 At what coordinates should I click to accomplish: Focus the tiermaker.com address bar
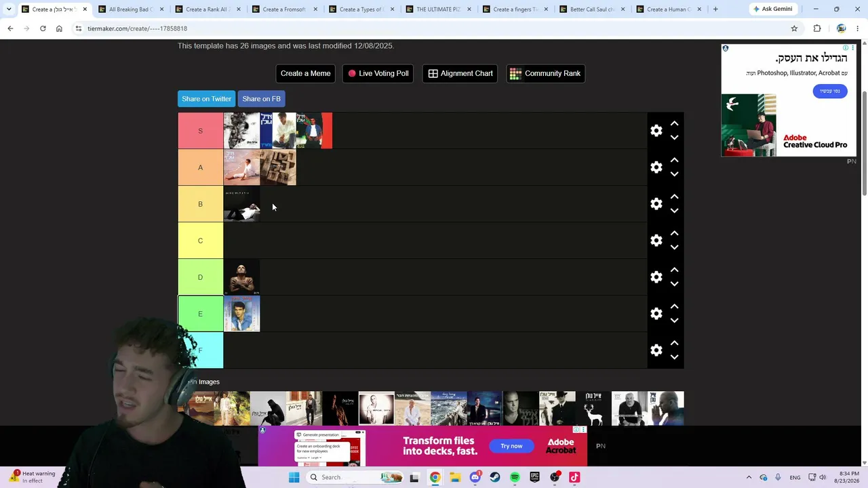[434, 28]
